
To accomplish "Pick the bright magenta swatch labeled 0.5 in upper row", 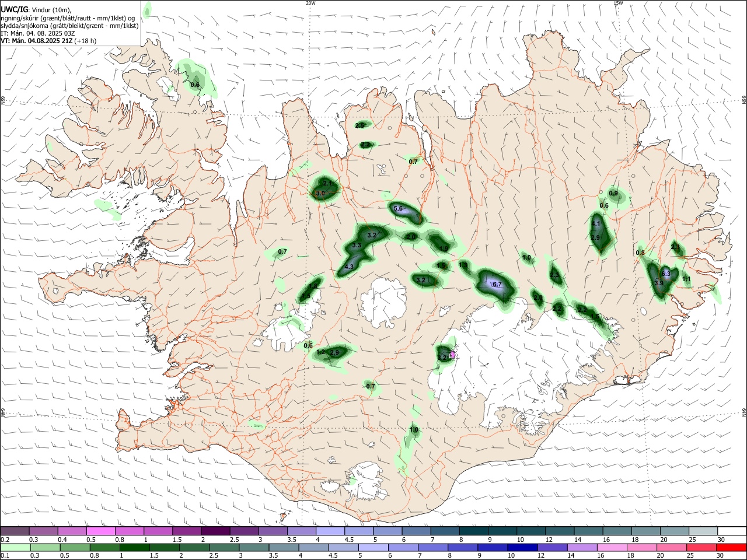I will click(100, 531).
